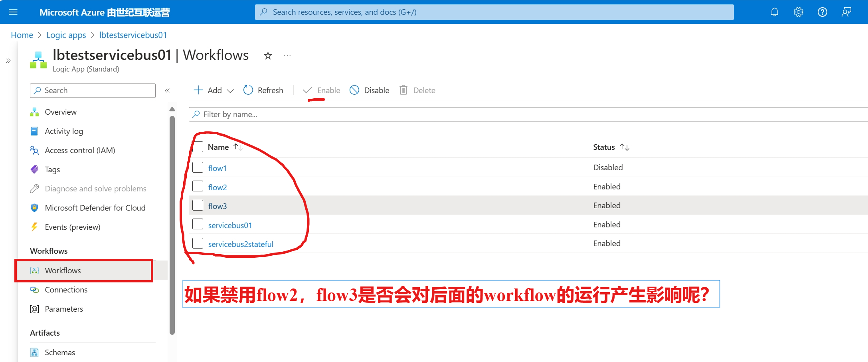
Task: Select the flow3 row checkbox
Action: [198, 205]
